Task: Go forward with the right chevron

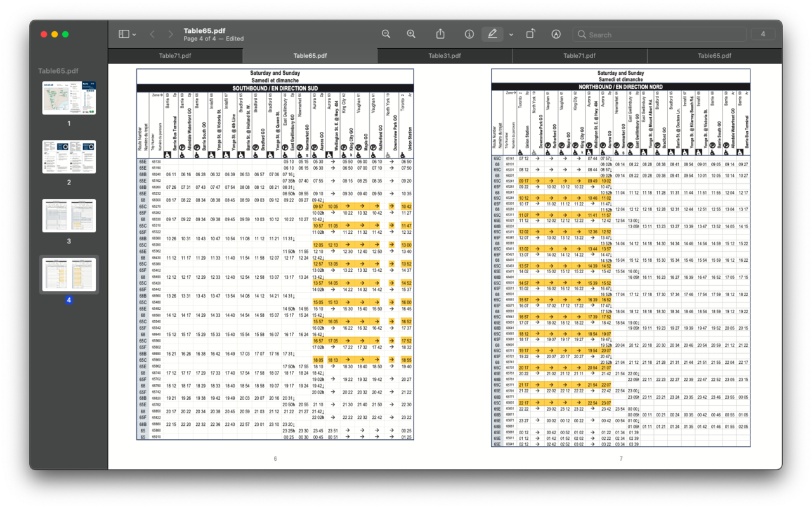Action: pyautogui.click(x=170, y=34)
